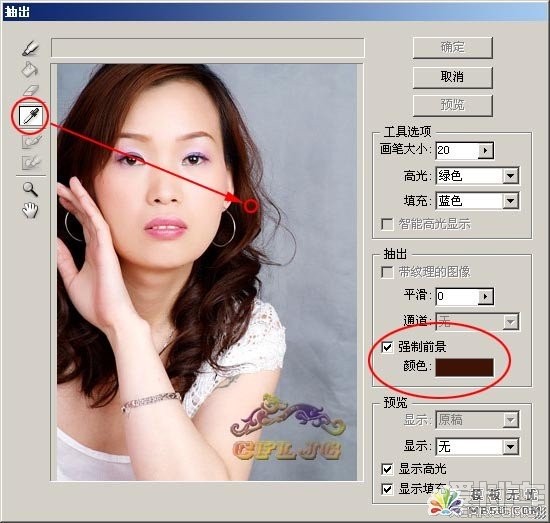Click the 取消 button
The width and height of the screenshot is (550, 523).
click(x=452, y=77)
